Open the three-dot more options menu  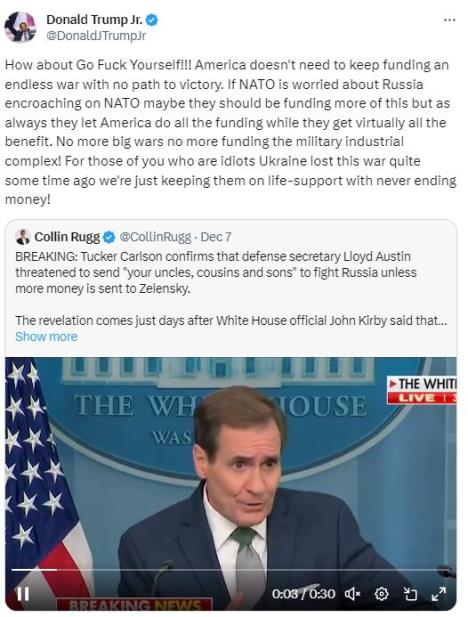[449, 20]
